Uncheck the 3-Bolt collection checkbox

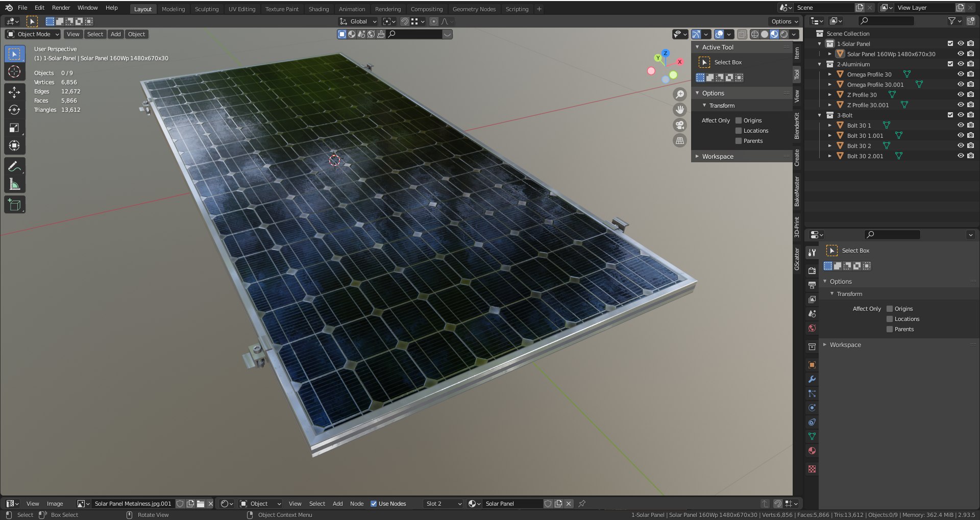[x=950, y=115]
